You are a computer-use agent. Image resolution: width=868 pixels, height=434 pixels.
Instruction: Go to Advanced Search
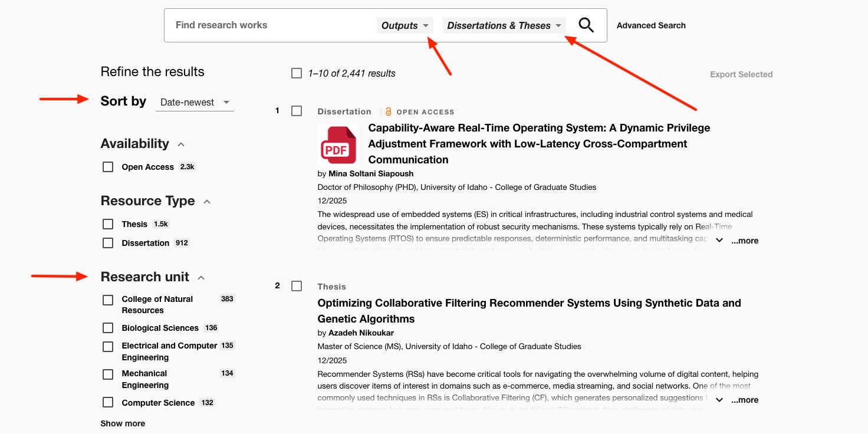(x=651, y=25)
